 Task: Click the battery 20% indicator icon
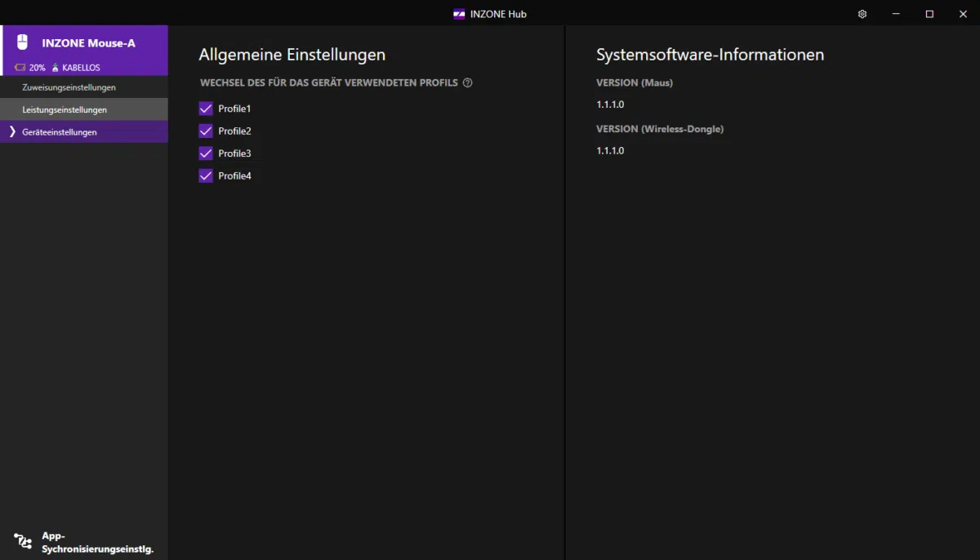point(20,68)
